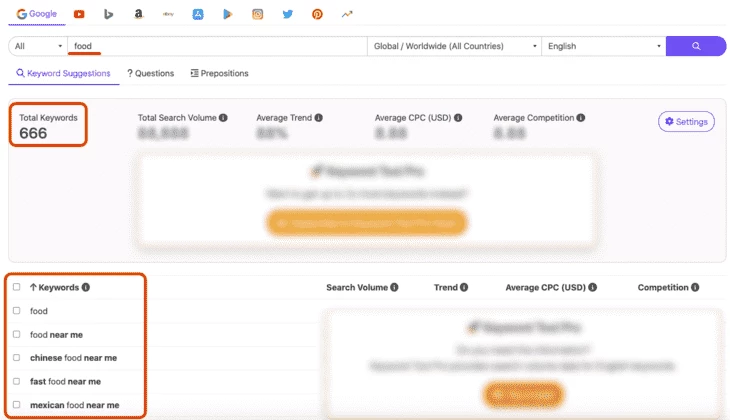Sort by Competition column
The width and height of the screenshot is (730, 420).
pyautogui.click(x=663, y=287)
